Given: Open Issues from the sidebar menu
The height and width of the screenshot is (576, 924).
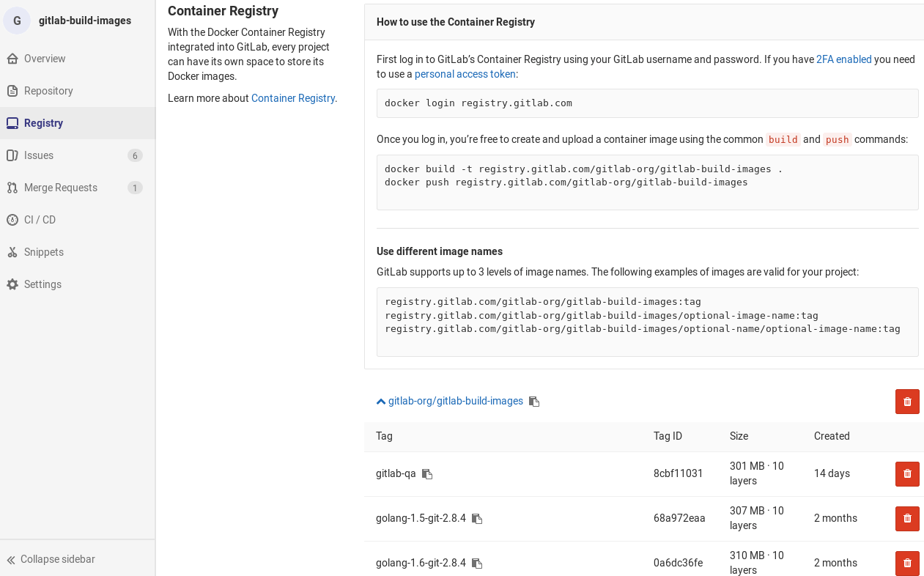Looking at the screenshot, I should point(39,155).
